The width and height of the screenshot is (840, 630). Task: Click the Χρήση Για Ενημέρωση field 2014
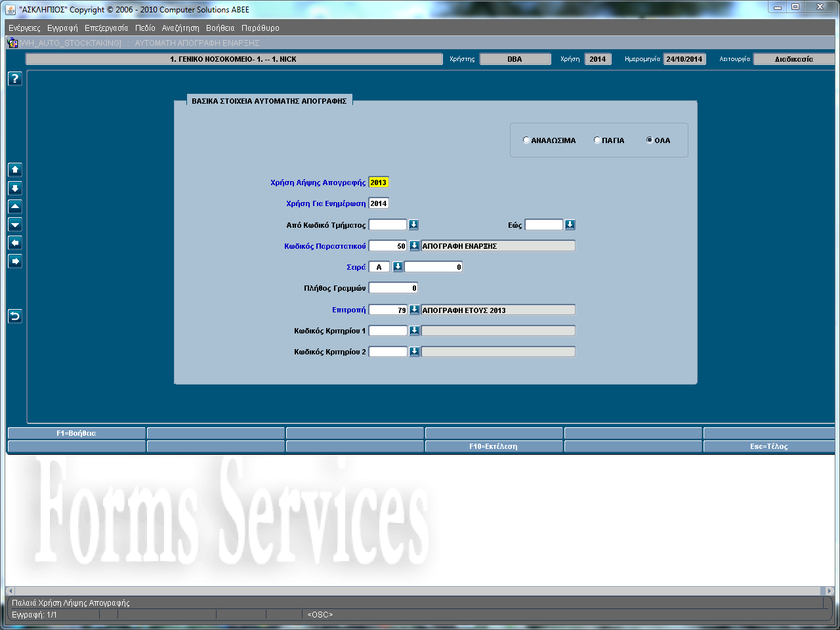click(379, 203)
